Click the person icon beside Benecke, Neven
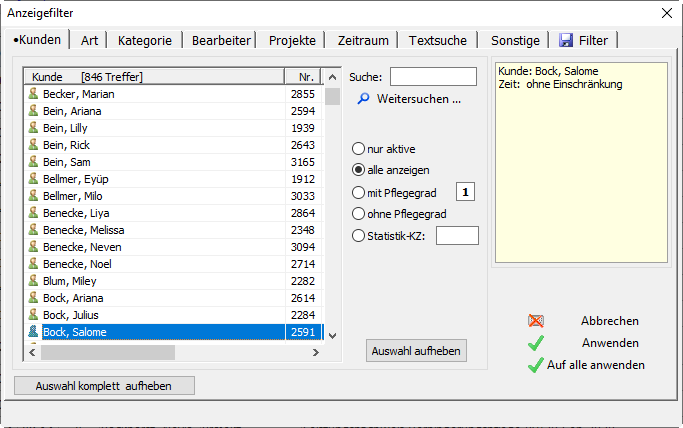The height and width of the screenshot is (428, 683). coord(33,246)
